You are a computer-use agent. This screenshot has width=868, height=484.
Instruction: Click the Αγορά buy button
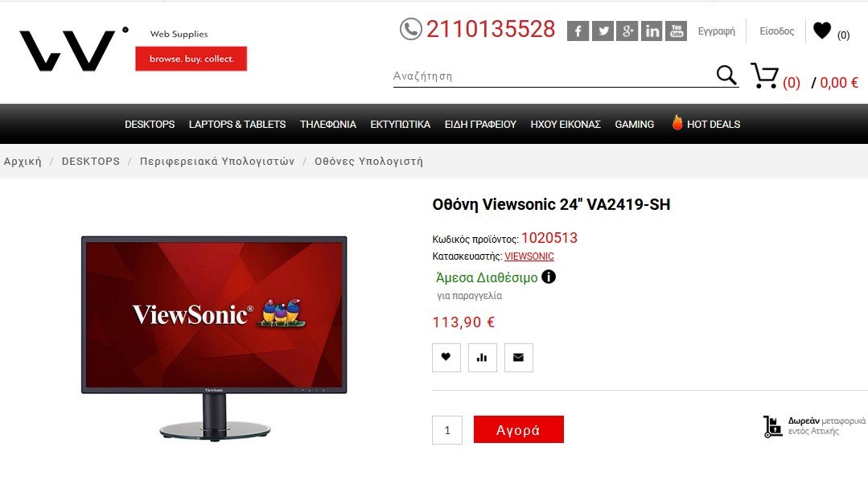(519, 429)
